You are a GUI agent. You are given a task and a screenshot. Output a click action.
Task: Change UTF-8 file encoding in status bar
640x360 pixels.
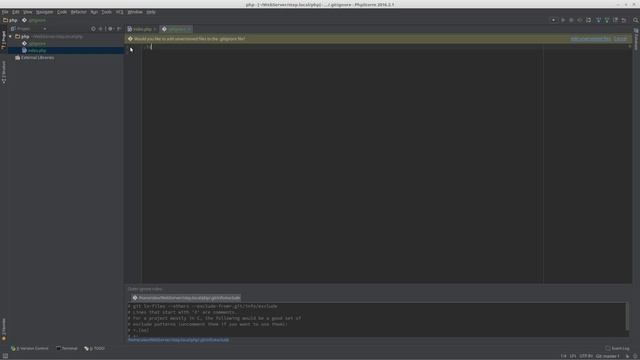coord(586,356)
